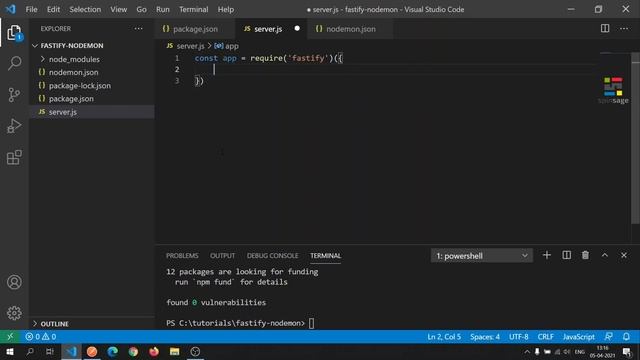Open the Edit menu
The image size is (640, 360).
pyautogui.click(x=53, y=9)
